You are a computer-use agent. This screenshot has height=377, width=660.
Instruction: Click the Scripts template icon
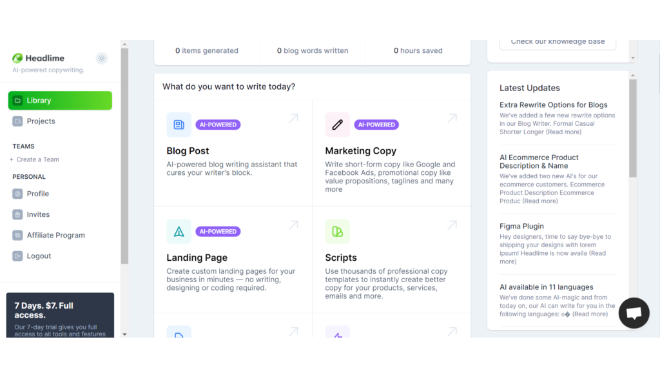(337, 231)
